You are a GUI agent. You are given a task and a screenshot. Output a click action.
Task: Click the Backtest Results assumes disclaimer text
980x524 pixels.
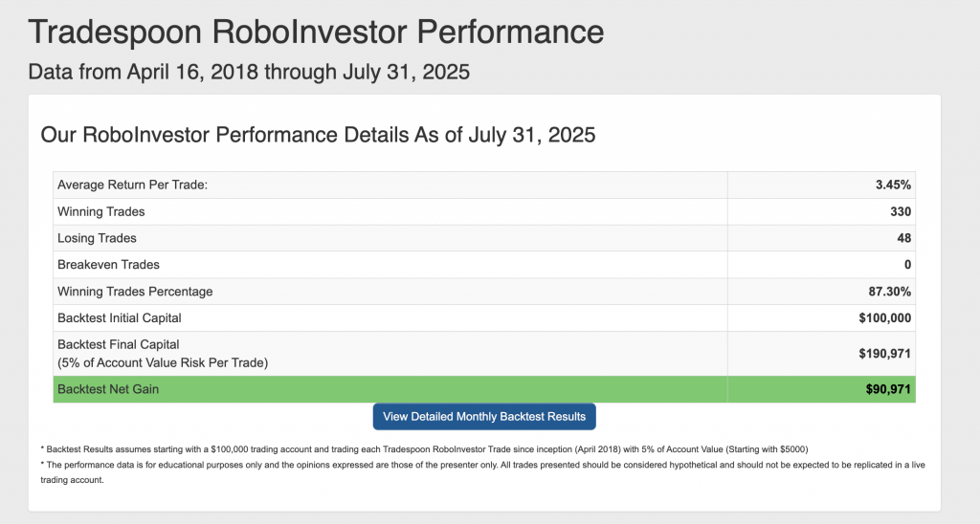point(424,449)
